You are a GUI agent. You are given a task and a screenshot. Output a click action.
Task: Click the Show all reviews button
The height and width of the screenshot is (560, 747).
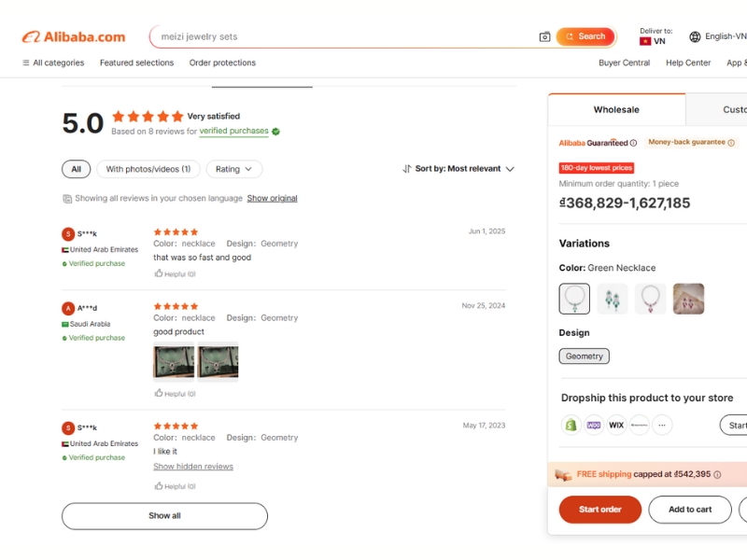[x=164, y=515]
